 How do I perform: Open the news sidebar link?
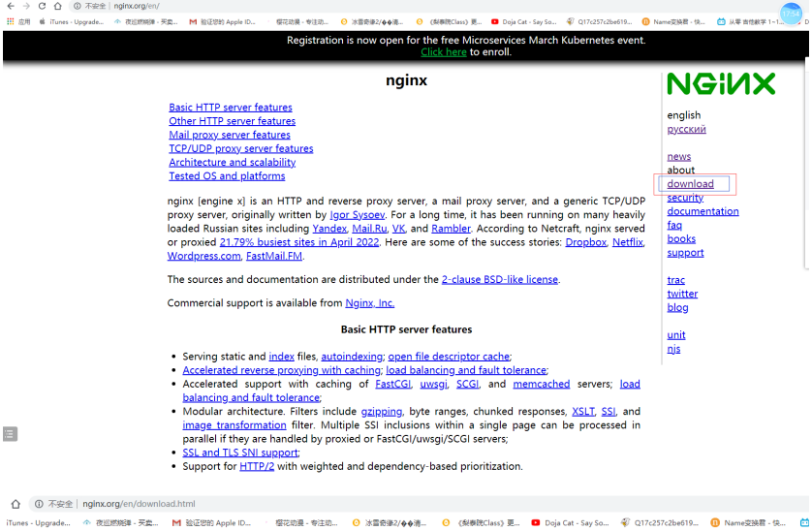pyautogui.click(x=679, y=156)
